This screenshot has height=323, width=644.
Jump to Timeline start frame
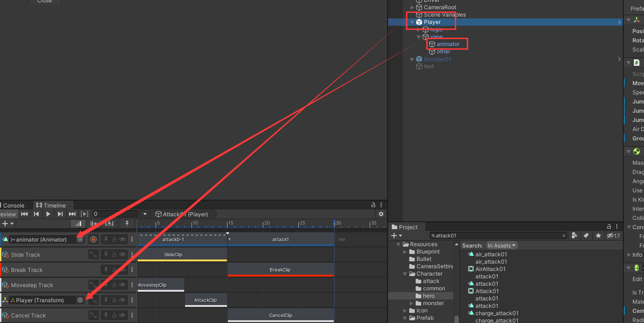(24, 214)
